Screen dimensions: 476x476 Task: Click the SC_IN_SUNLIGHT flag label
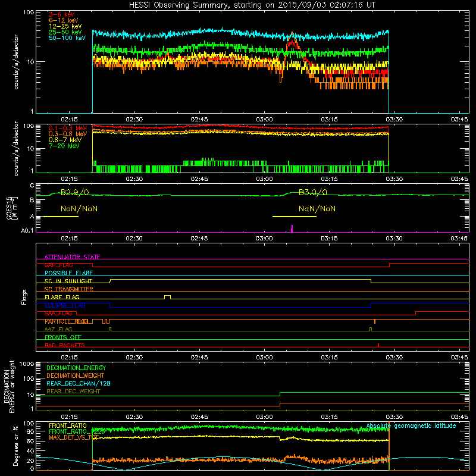point(68,281)
